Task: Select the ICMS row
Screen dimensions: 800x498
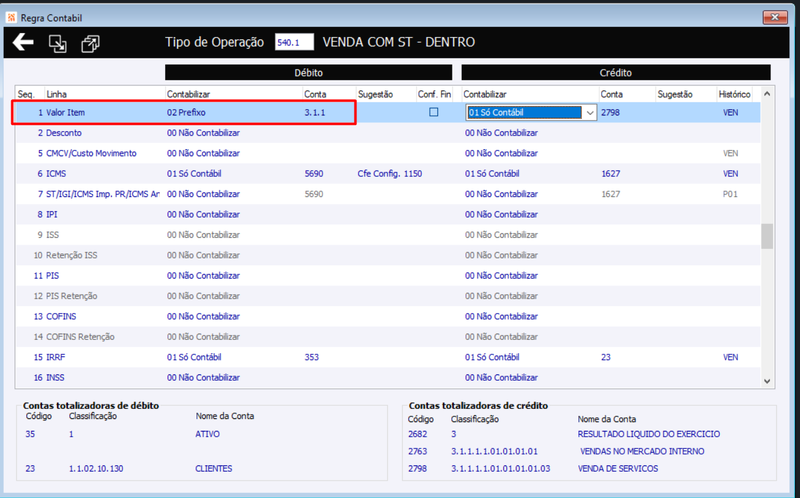Action: (387, 173)
